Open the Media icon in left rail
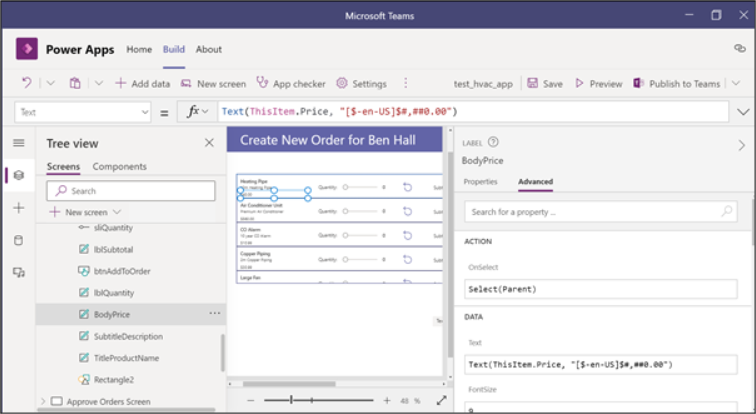Viewport: 756px width, 414px height. (19, 272)
